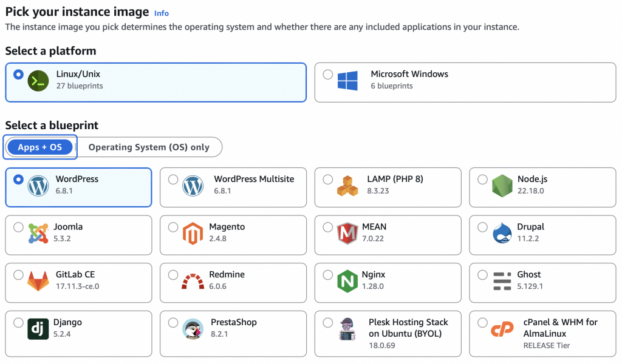Click the Node.js hexagon icon
Screen dimensions: 622x364
click(502, 186)
